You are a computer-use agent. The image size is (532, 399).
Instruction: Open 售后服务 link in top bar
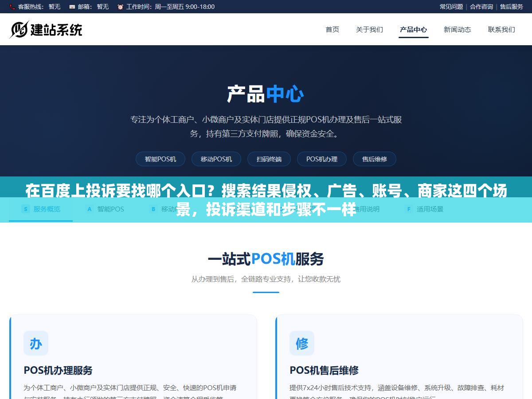(x=512, y=7)
